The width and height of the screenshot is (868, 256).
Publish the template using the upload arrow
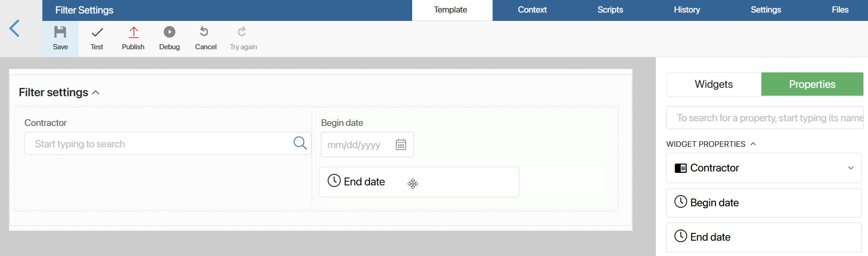(134, 32)
